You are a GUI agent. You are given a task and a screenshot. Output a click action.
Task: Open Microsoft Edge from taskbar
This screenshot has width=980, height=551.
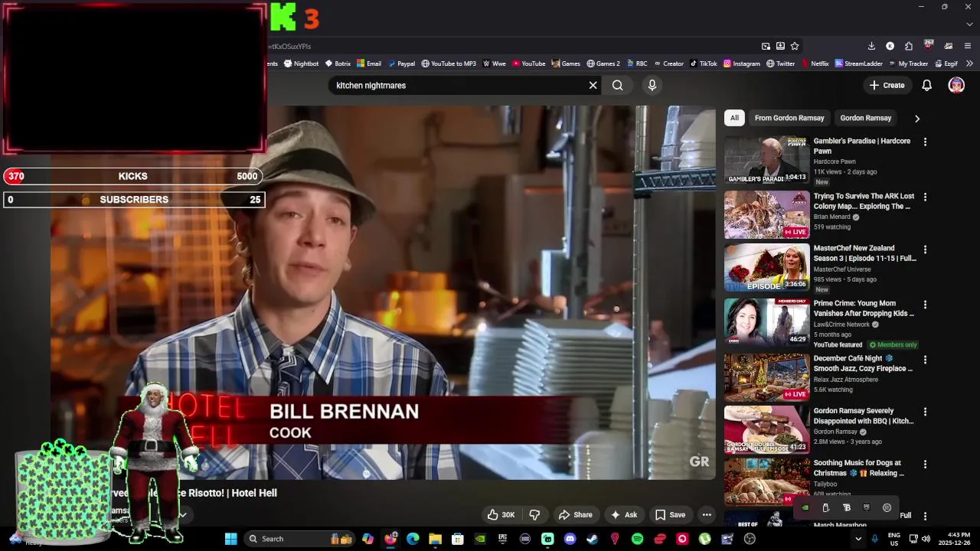click(413, 539)
